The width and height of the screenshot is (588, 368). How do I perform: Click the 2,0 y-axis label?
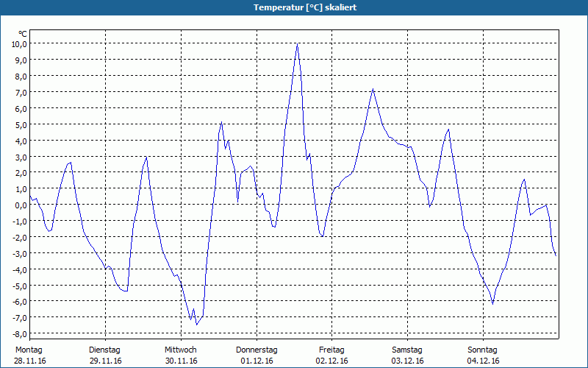(x=21, y=173)
